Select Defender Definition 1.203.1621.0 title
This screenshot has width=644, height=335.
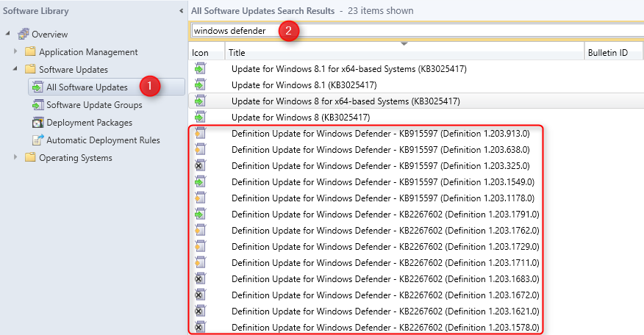coord(385,311)
